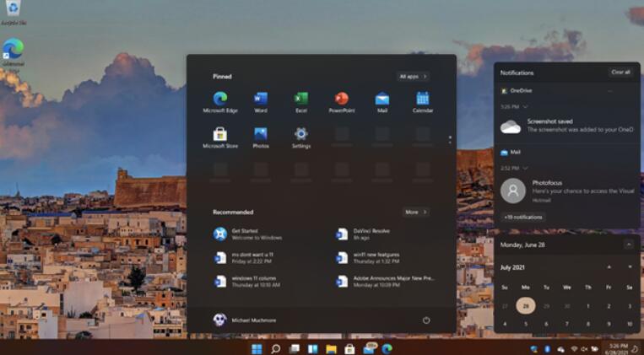Click the Power button in Start menu

point(426,320)
